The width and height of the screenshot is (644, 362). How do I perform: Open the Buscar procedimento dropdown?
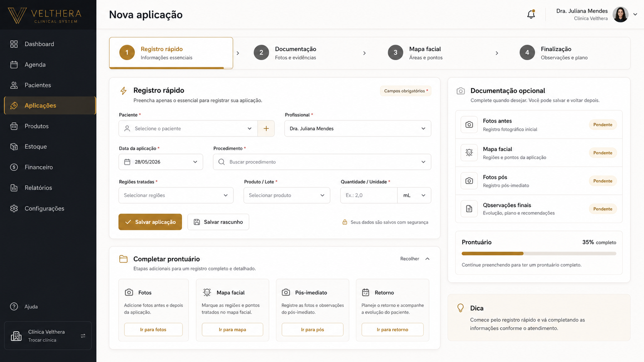pos(322,162)
